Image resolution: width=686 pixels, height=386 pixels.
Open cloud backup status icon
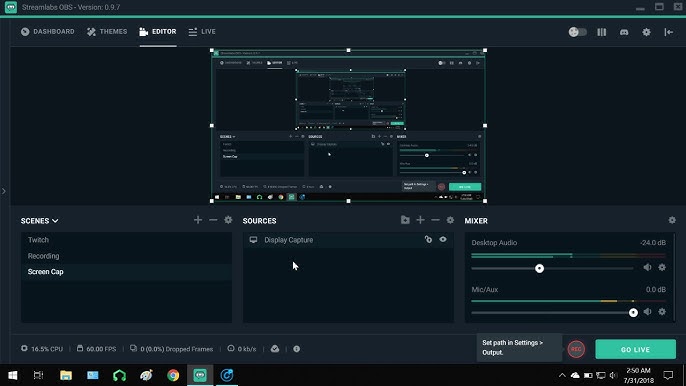point(275,349)
